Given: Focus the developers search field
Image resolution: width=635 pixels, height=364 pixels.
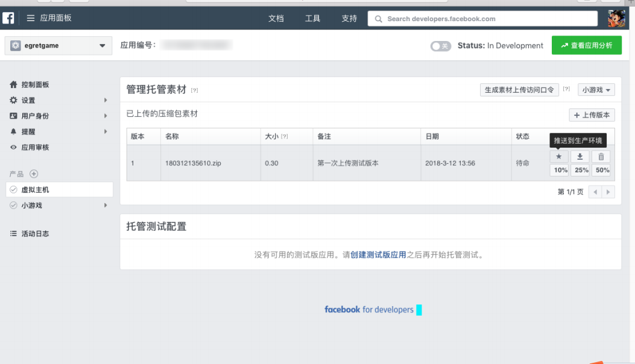Looking at the screenshot, I should [x=482, y=18].
